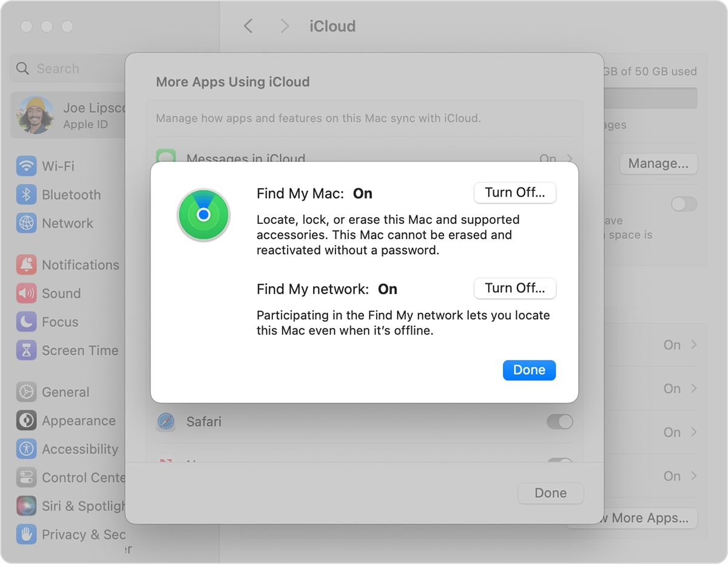Click the Search field in sidebar
This screenshot has height=564, width=728.
[67, 69]
